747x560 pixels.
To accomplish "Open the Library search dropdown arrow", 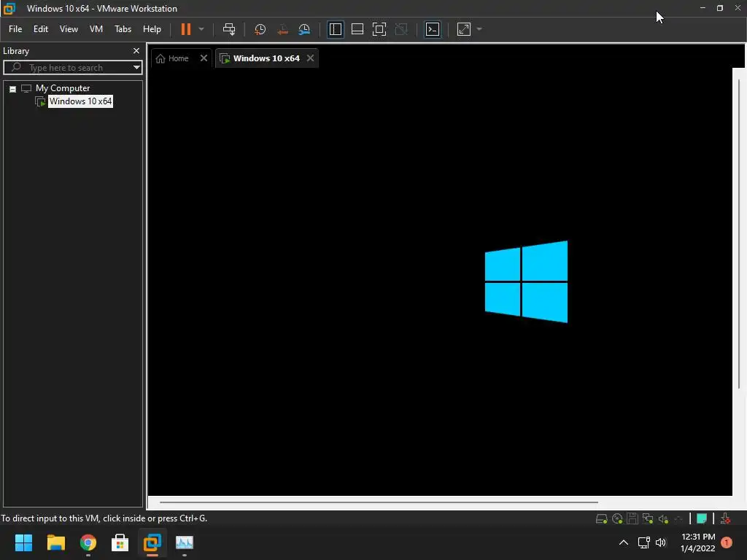I will click(x=136, y=68).
